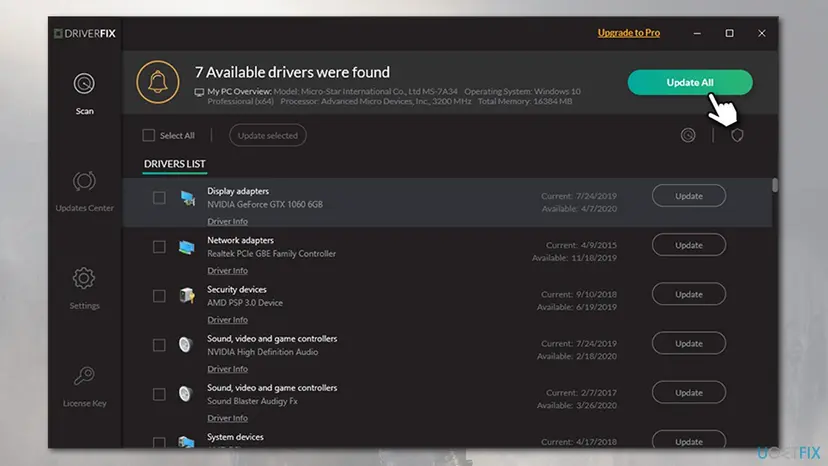The width and height of the screenshot is (828, 466).
Task: Check NVIDIA High Definition Audio checkbox
Action: tap(159, 345)
